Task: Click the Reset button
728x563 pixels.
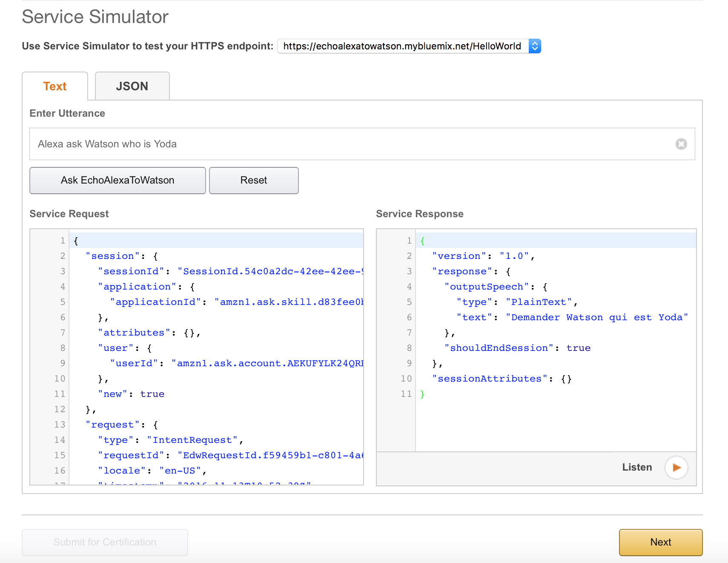Action: point(254,180)
